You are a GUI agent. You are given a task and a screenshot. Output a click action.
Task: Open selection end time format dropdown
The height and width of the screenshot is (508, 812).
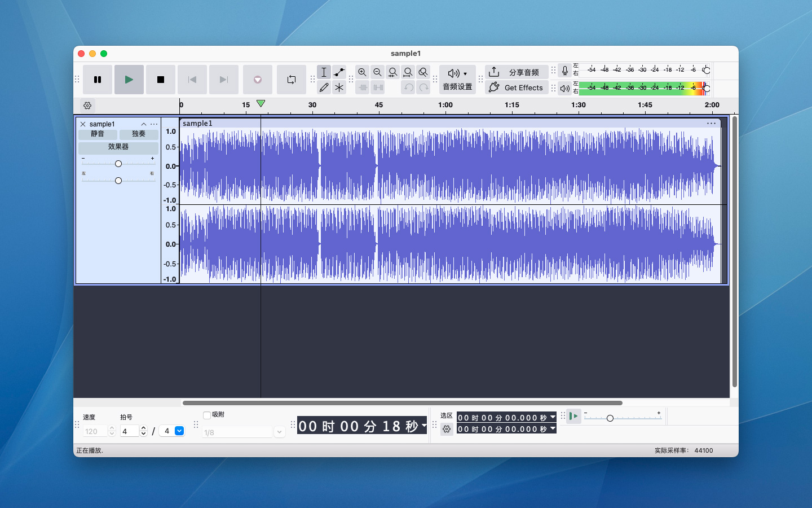(x=553, y=429)
